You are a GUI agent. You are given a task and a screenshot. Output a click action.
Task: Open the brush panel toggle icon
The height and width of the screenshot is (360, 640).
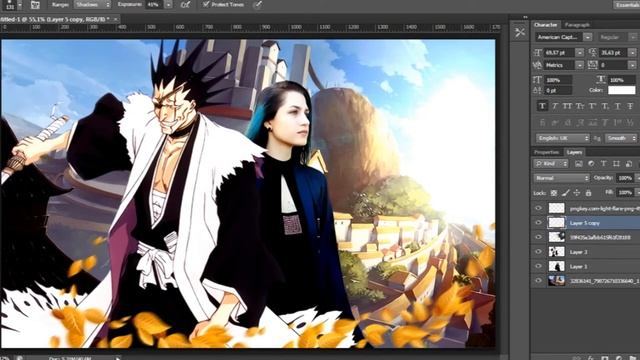coord(35,5)
